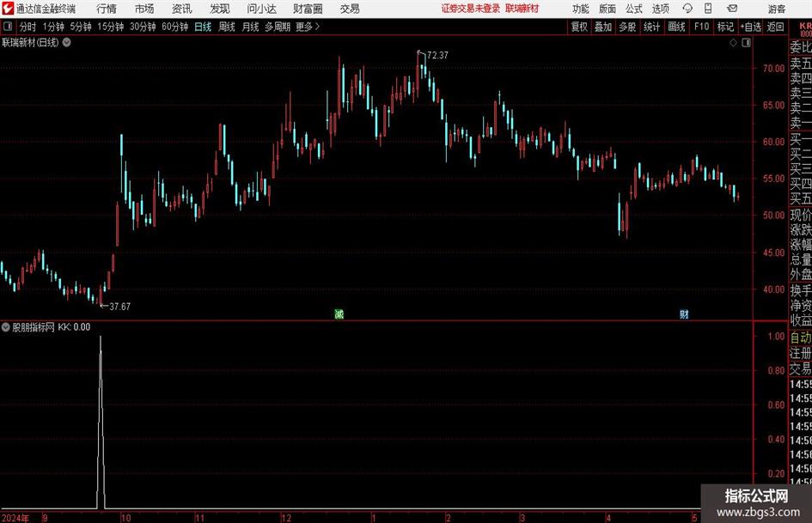Switch to the 周线 period tab
The width and height of the screenshot is (812, 523).
(x=227, y=27)
